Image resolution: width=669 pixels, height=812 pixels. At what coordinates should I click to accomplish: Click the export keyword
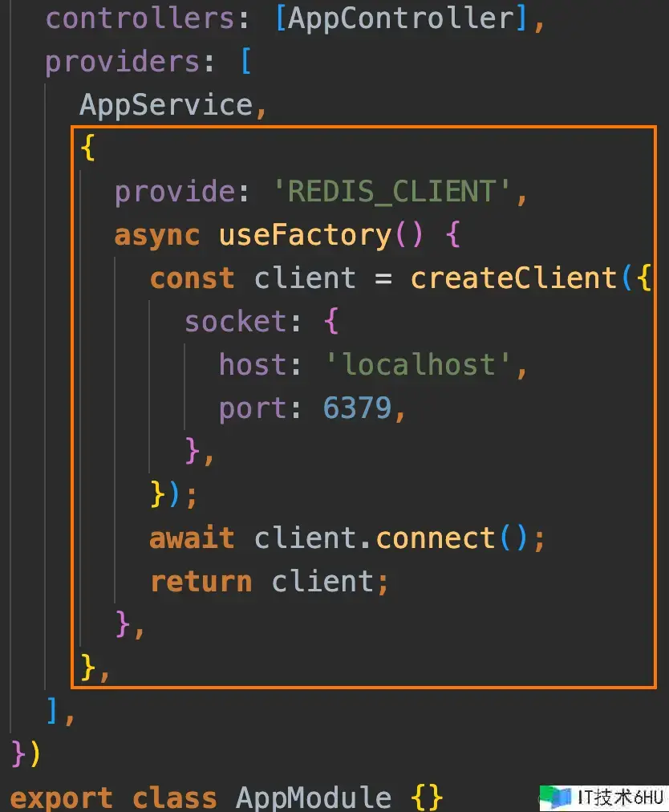pyautogui.click(x=62, y=798)
